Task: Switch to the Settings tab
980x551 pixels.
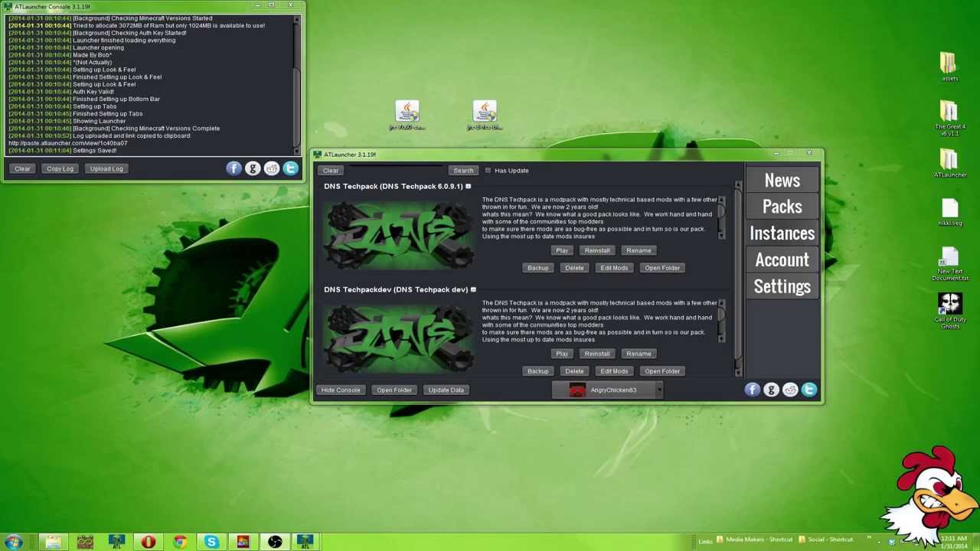Action: tap(782, 286)
